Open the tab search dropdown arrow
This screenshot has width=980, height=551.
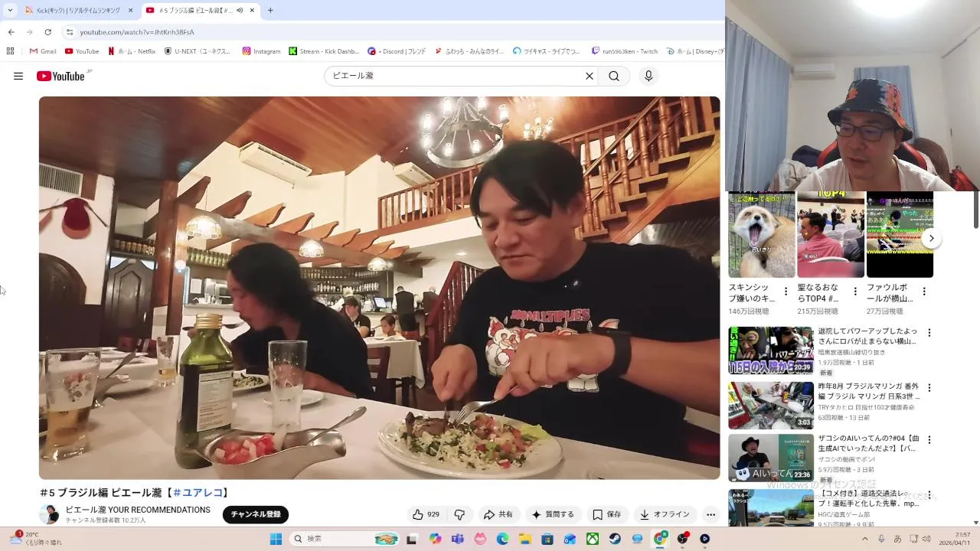coord(10,10)
